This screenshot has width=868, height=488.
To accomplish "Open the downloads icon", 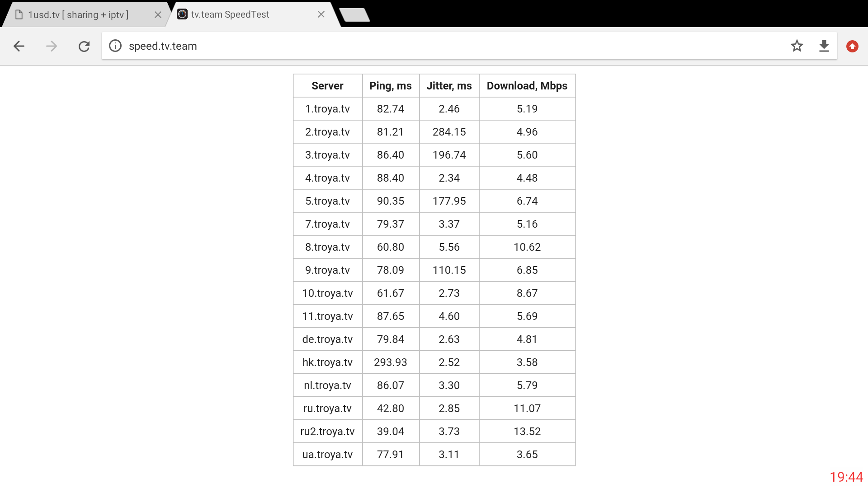I will pyautogui.click(x=824, y=46).
